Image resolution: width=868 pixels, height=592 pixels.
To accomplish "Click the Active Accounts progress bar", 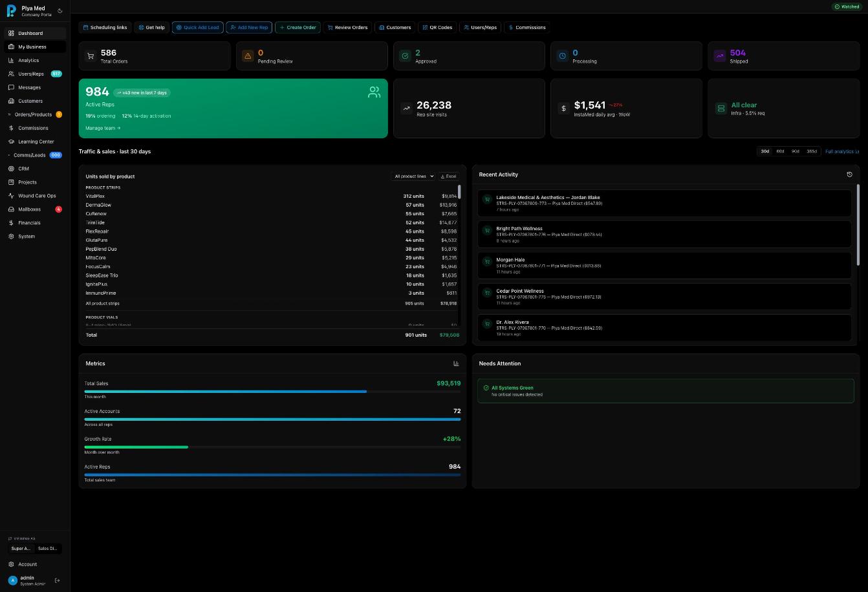I will click(x=272, y=419).
